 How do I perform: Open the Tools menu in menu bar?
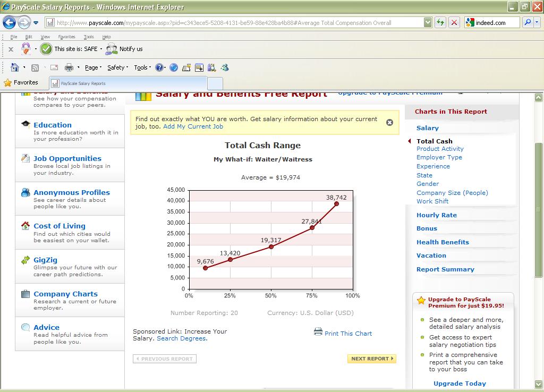(x=89, y=37)
